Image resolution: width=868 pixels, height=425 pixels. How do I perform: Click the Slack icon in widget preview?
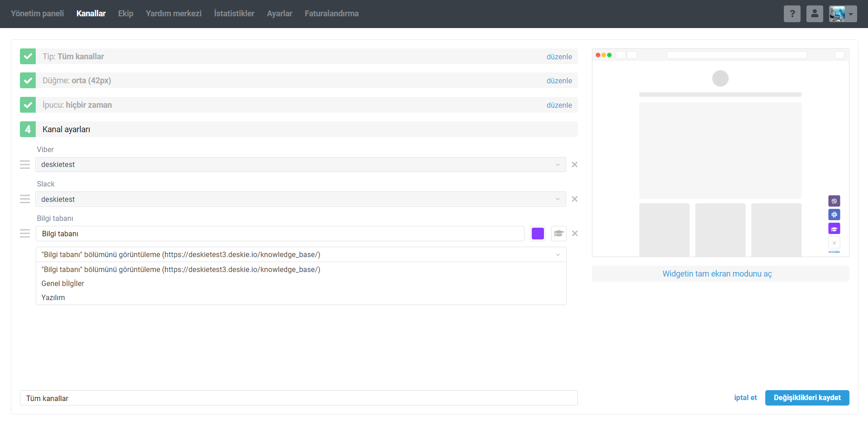point(834,215)
